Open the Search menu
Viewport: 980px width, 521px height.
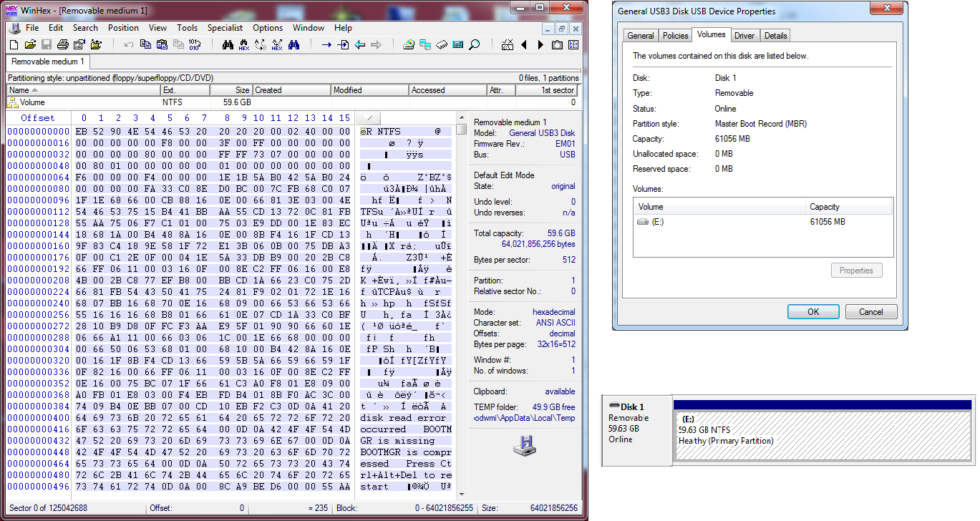85,28
